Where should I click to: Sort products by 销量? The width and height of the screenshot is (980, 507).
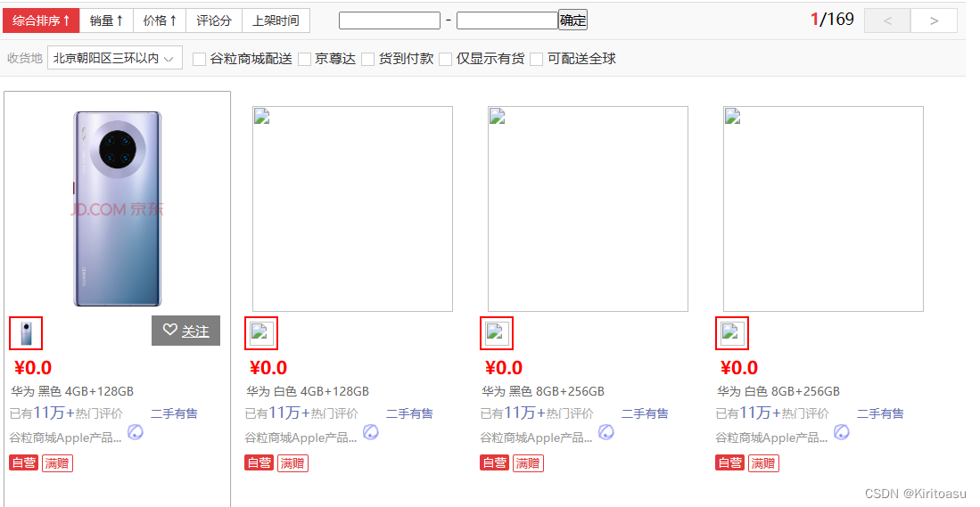point(106,20)
